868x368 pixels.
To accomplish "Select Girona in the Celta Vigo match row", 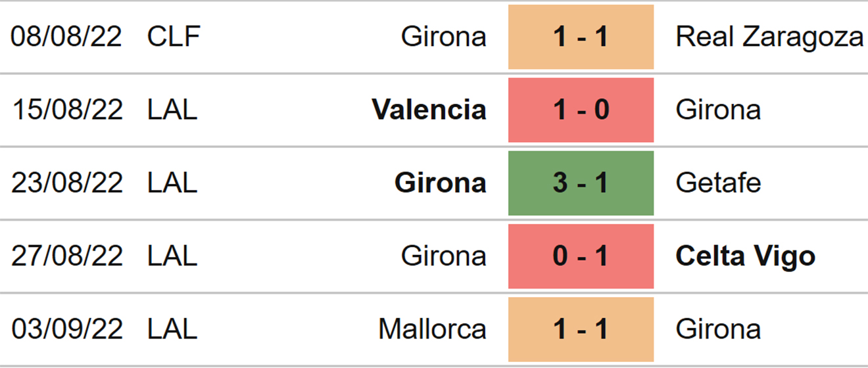I will click(x=444, y=256).
